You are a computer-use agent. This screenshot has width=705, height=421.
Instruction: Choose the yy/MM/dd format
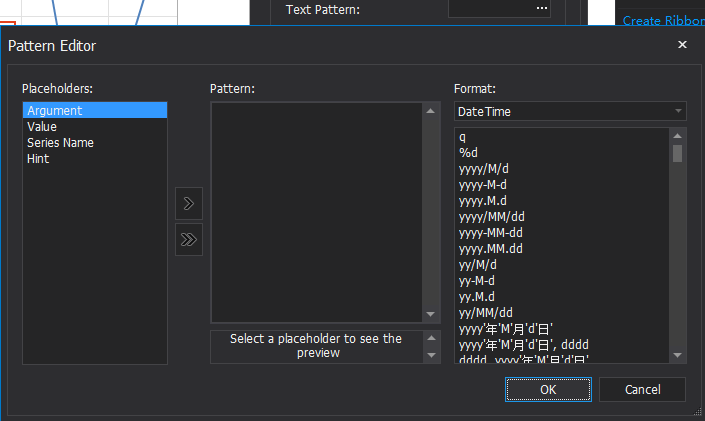pos(486,312)
